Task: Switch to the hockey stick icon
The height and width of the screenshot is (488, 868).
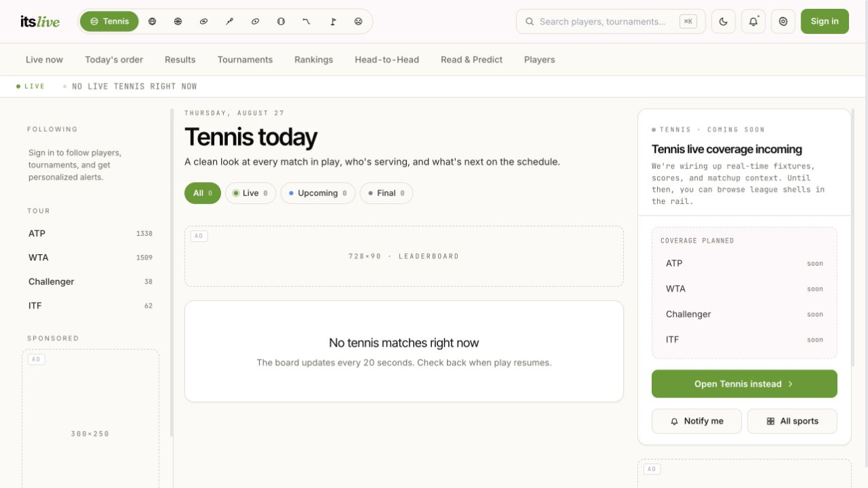Action: click(307, 21)
